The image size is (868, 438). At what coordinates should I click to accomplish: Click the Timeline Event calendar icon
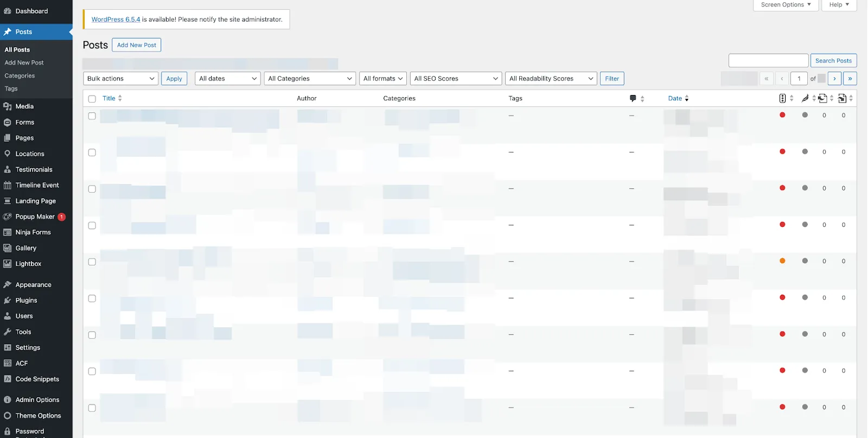[8, 185]
